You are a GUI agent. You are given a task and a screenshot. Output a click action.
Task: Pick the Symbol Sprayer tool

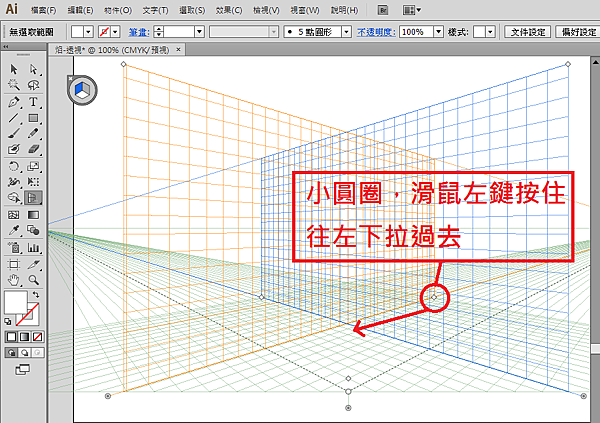[14, 248]
